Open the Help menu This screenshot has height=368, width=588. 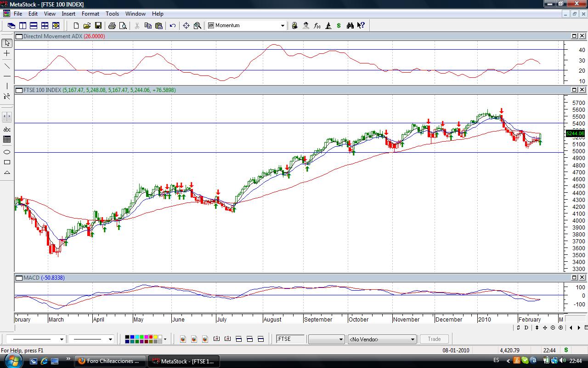(x=158, y=14)
